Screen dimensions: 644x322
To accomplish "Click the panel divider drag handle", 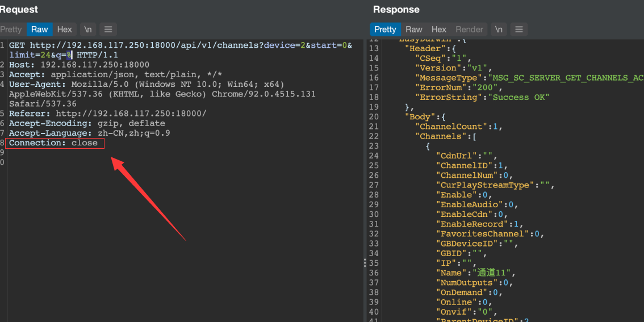I will pyautogui.click(x=365, y=263).
